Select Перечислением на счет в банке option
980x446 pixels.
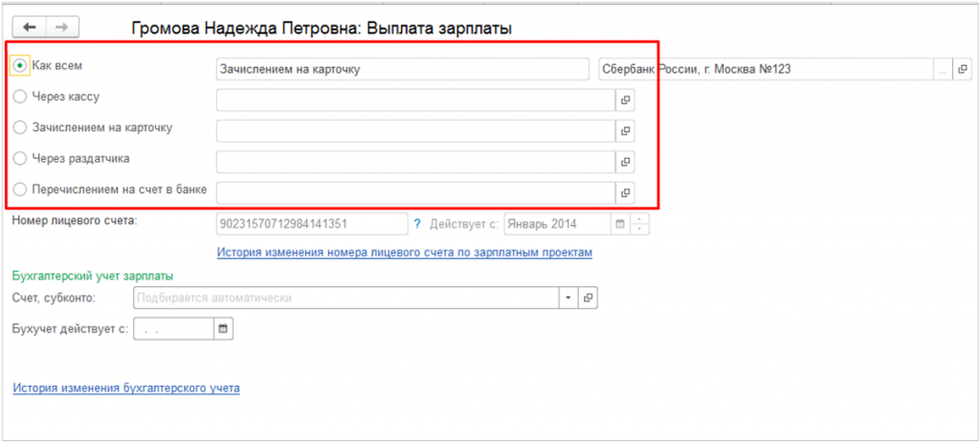20,190
